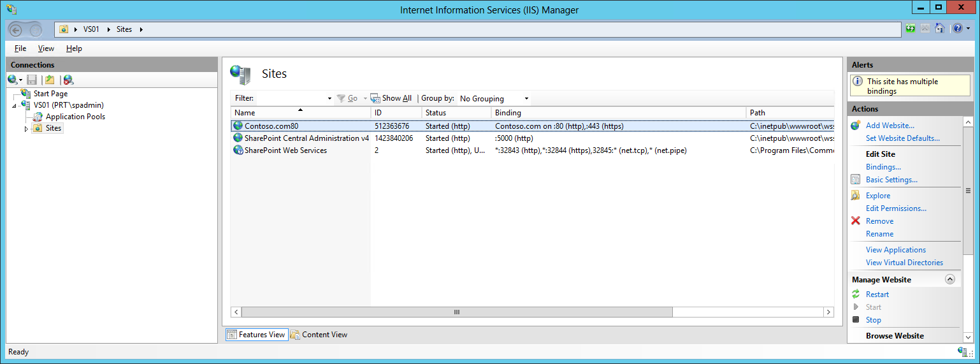Collapse the Manage Website section chevron
Viewport: 980px width, 364px height.
pos(950,279)
